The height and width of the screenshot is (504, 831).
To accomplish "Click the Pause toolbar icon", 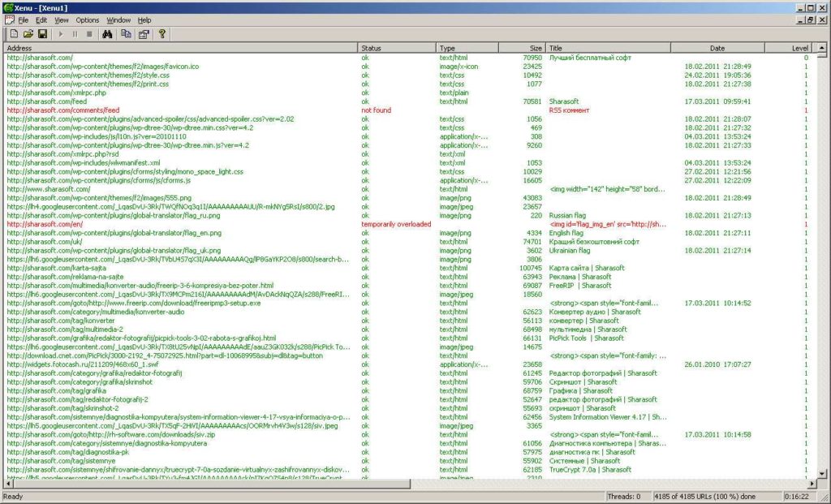I will (75, 34).
